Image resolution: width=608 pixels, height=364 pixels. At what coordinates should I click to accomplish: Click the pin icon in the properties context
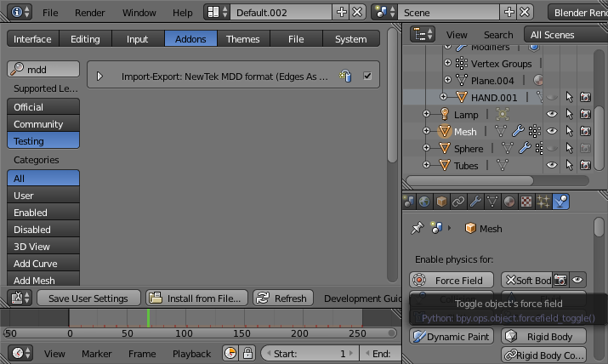418,228
